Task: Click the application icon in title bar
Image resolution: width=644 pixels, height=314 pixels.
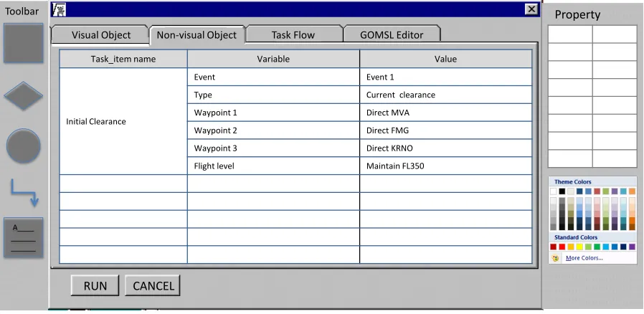Action: pyautogui.click(x=60, y=9)
